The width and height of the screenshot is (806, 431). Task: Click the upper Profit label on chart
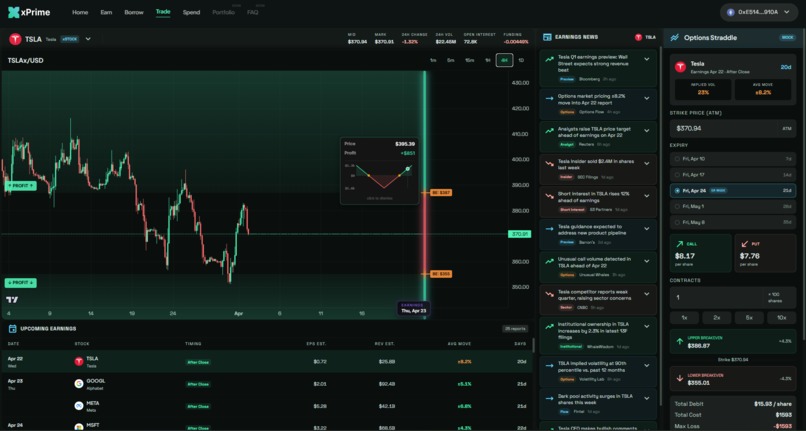tap(21, 186)
